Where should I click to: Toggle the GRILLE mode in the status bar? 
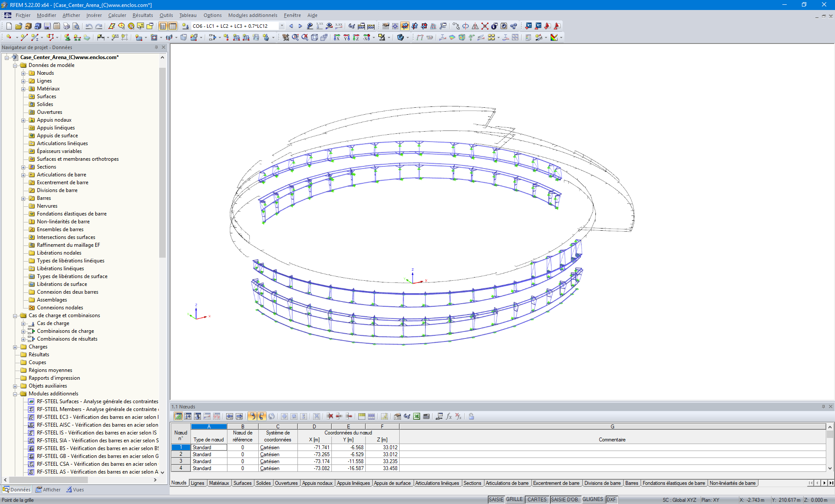(x=514, y=499)
